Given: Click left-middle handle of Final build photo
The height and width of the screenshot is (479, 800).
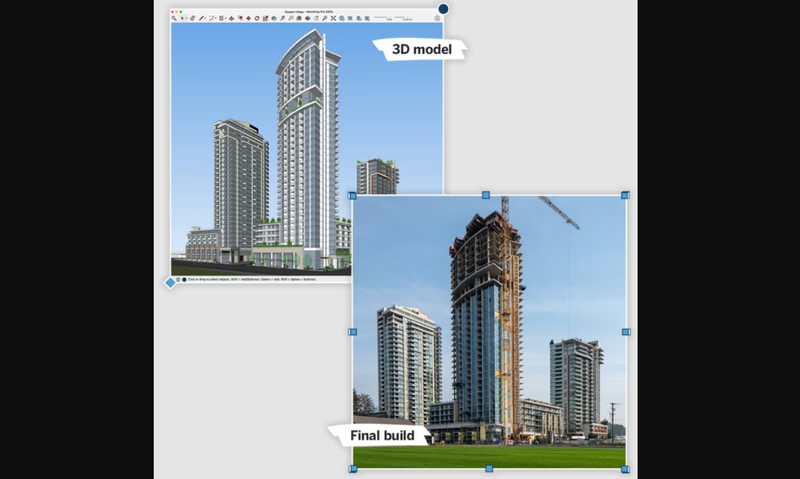Looking at the screenshot, I should [x=353, y=332].
